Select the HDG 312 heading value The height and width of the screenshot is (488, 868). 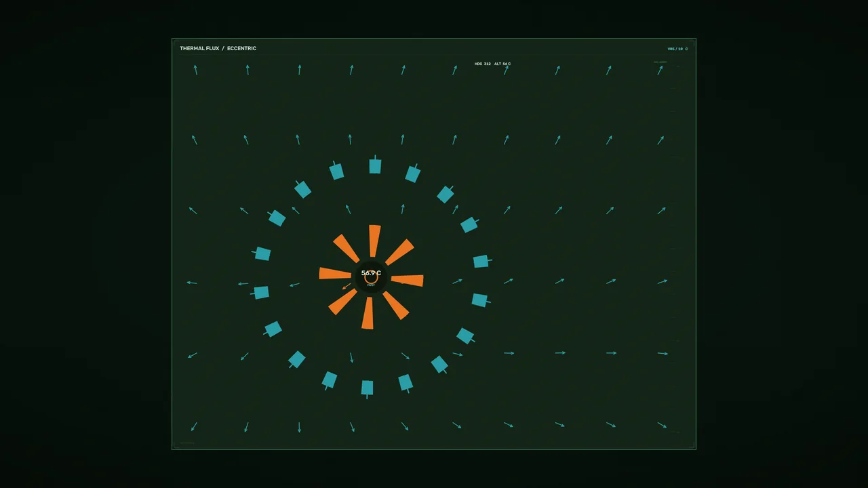click(x=483, y=64)
